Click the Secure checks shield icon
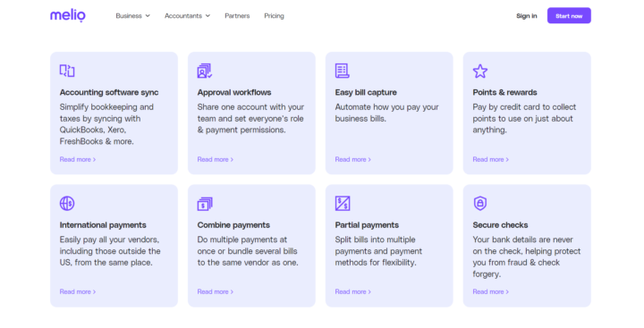 [480, 203]
